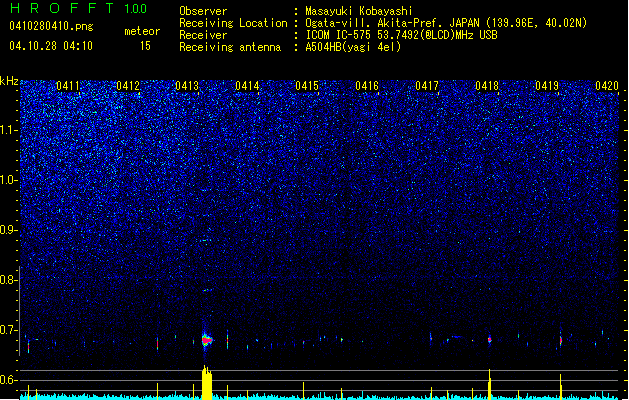
Task: Click the 0417 time marker
Action: (427, 86)
